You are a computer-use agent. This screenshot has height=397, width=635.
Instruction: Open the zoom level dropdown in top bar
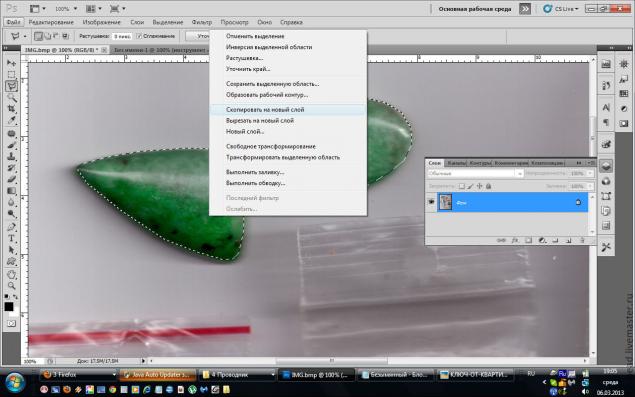pos(66,9)
